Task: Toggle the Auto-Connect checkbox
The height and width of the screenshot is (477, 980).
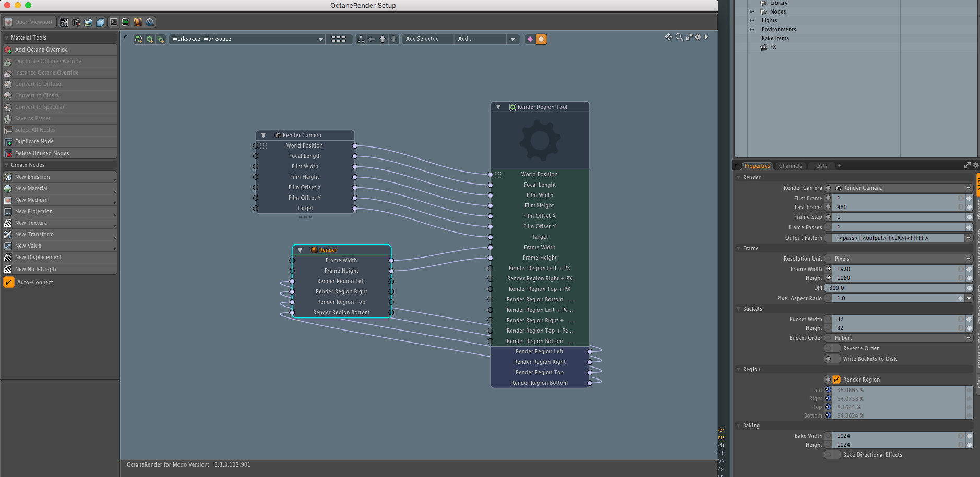Action: tap(9, 282)
